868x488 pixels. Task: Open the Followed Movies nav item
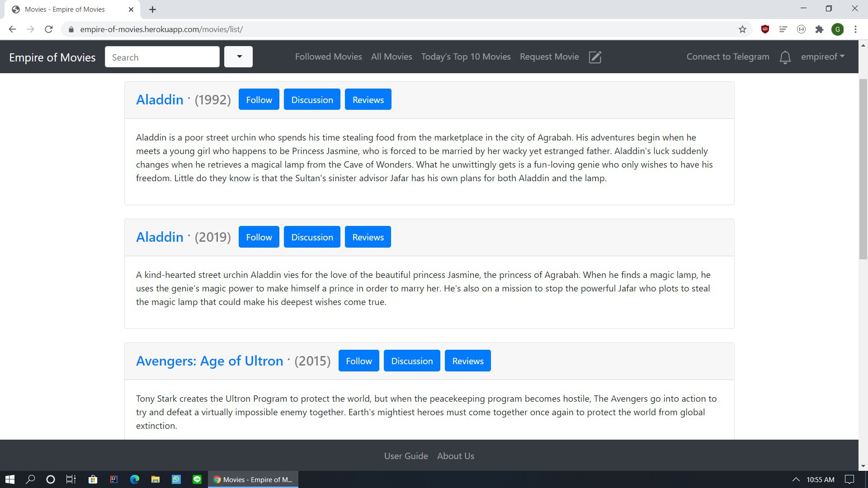click(328, 56)
